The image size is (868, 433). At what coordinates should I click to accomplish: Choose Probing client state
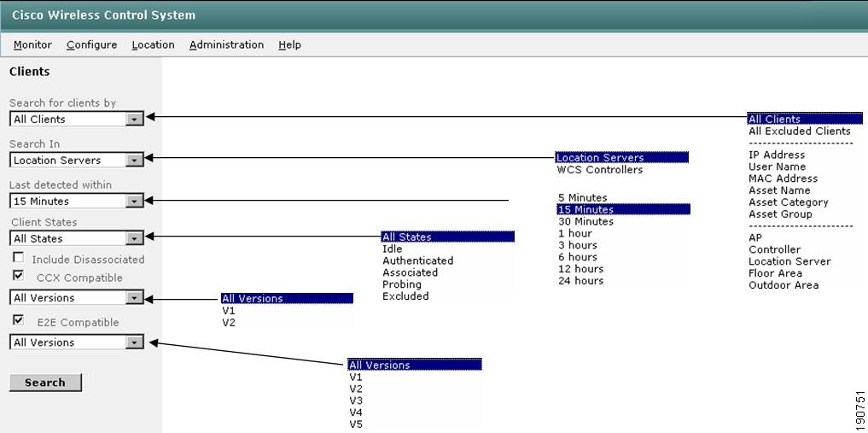point(402,284)
